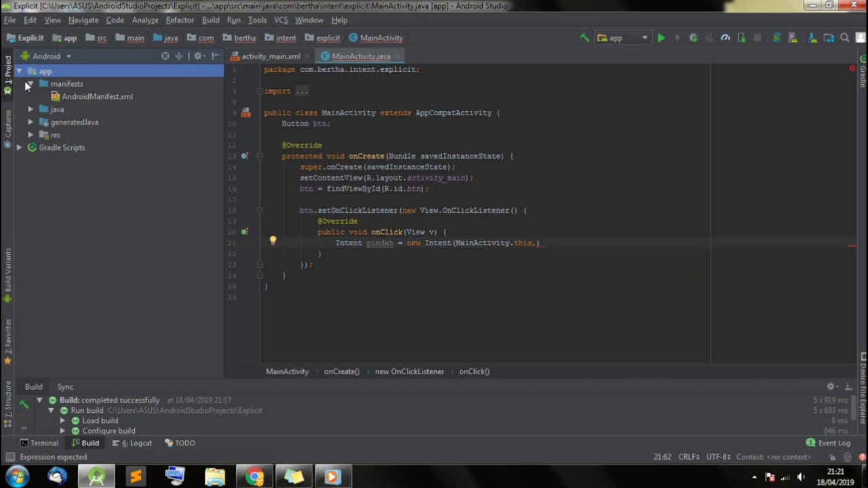This screenshot has height=488, width=868.
Task: Collapse the Run build node
Action: [x=51, y=411]
